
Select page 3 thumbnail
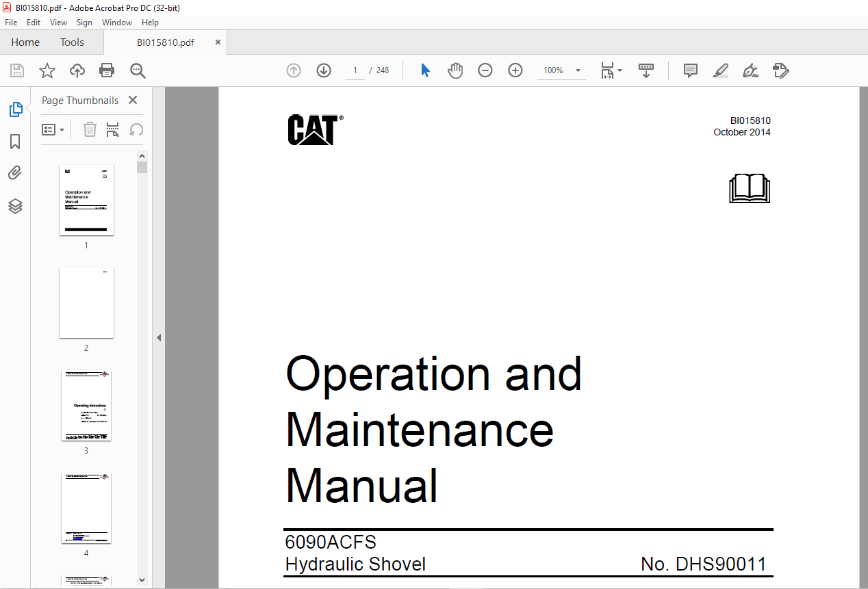[86, 405]
